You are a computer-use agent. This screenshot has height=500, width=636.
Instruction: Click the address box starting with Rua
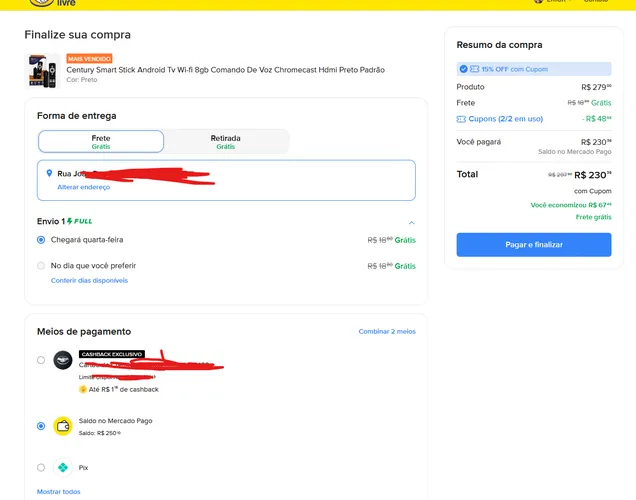pos(226,180)
